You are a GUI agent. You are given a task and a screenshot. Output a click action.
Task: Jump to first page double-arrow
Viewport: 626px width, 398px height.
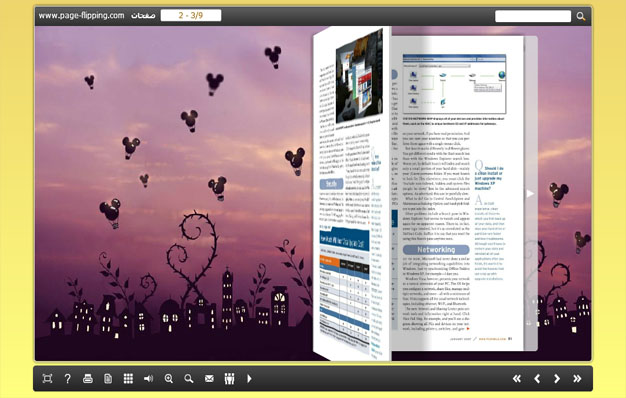pos(517,378)
